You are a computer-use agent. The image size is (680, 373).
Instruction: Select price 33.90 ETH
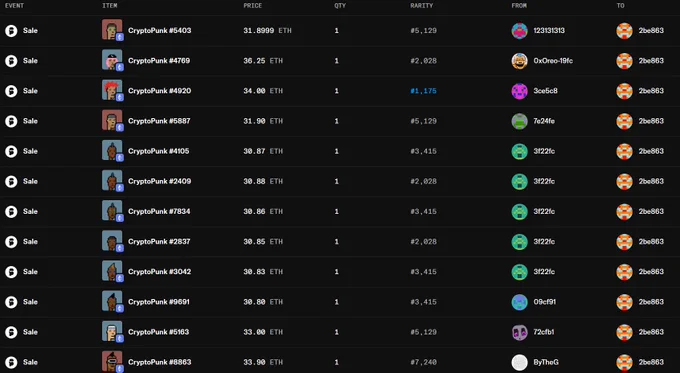[x=263, y=362]
